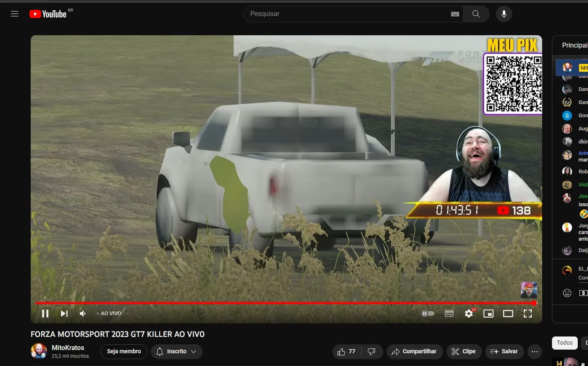Dislike the video

click(x=372, y=352)
